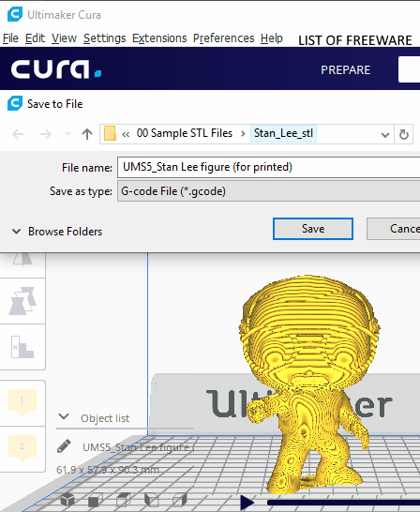
Task: Select extruder 1 button
Action: point(22,402)
